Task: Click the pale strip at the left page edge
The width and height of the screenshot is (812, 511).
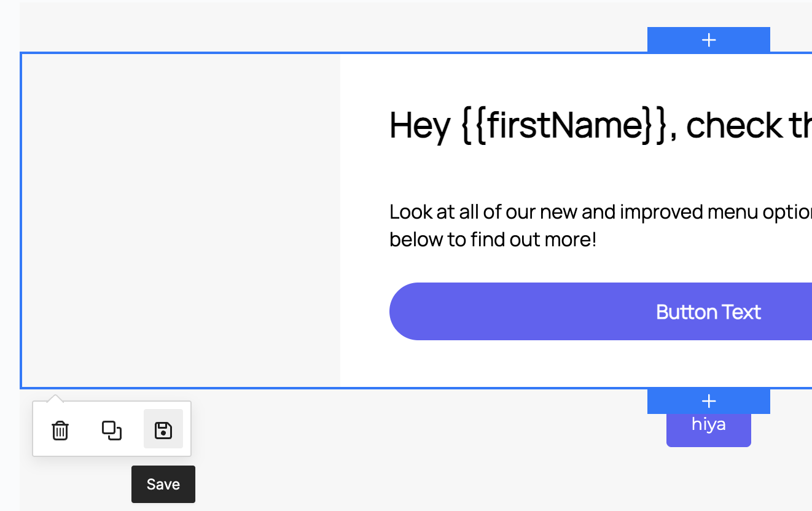Action: coord(9,246)
